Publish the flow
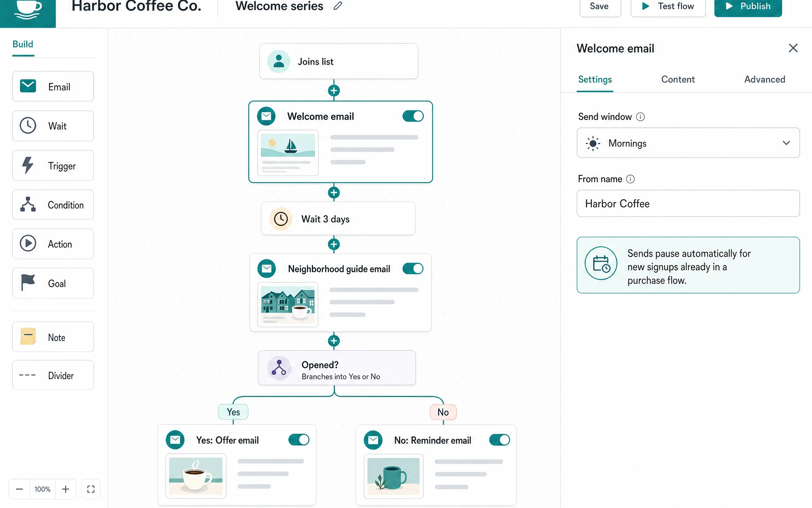The image size is (812, 508). tap(748, 7)
